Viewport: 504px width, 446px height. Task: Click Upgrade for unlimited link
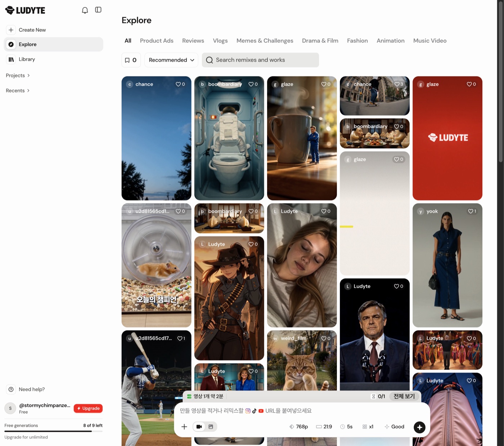pos(26,437)
